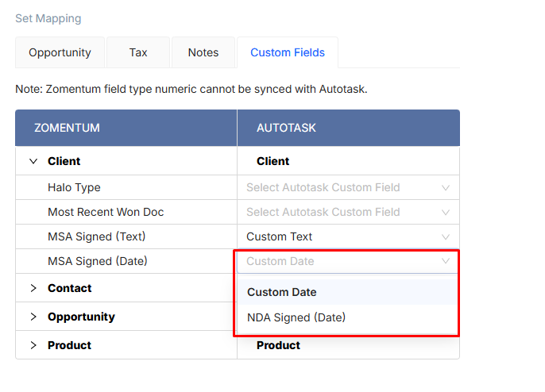Click the Custom Text dropdown arrow
Image resolution: width=545 pixels, height=392 pixels.
(446, 237)
